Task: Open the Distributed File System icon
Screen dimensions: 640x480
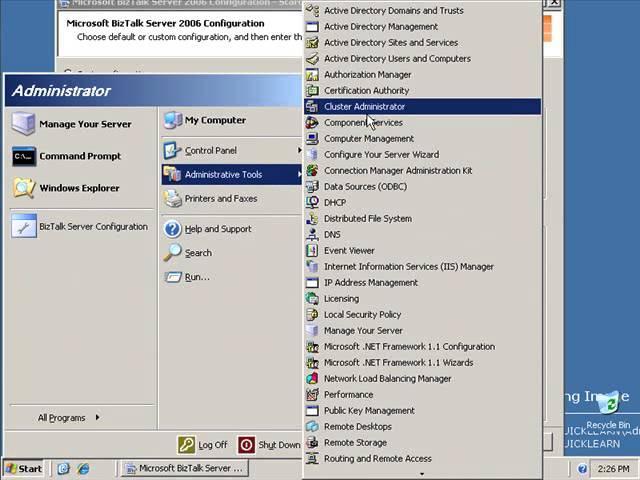Action: [x=312, y=218]
